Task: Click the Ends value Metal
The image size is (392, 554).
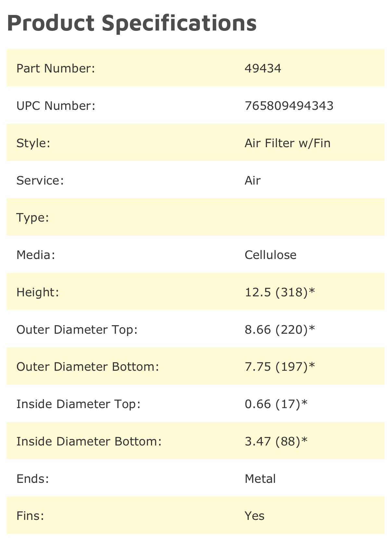Action: coord(260,479)
